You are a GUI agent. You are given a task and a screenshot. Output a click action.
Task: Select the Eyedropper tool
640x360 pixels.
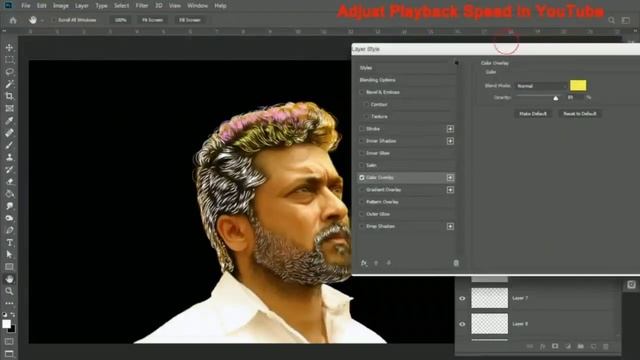coord(9,121)
